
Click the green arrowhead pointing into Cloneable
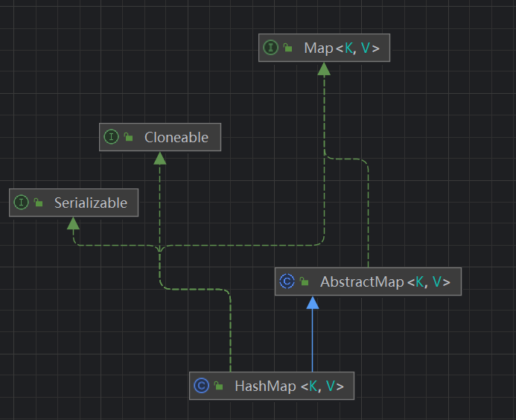(x=159, y=157)
